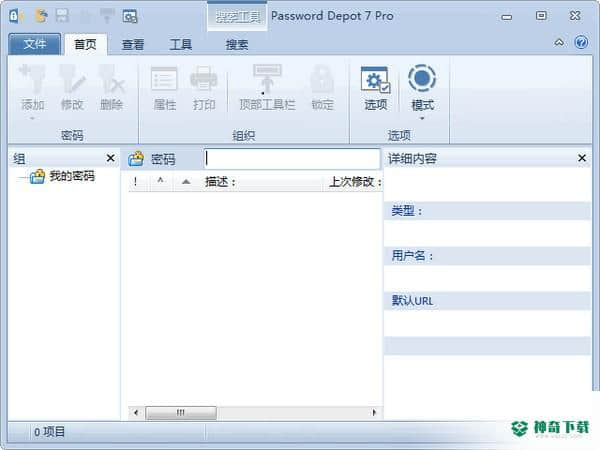Click the folder icon beside 密码 header
This screenshot has width=600, height=450.
(x=136, y=159)
